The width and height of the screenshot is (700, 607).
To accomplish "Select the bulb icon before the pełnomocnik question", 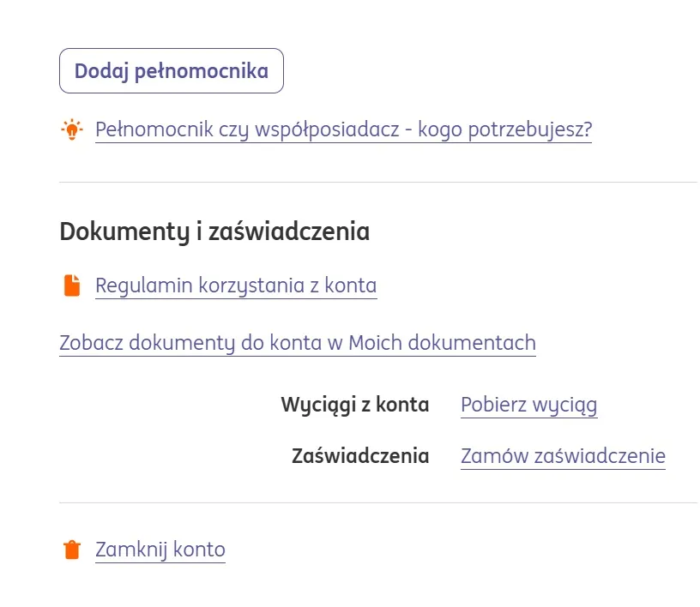I will coord(72,129).
